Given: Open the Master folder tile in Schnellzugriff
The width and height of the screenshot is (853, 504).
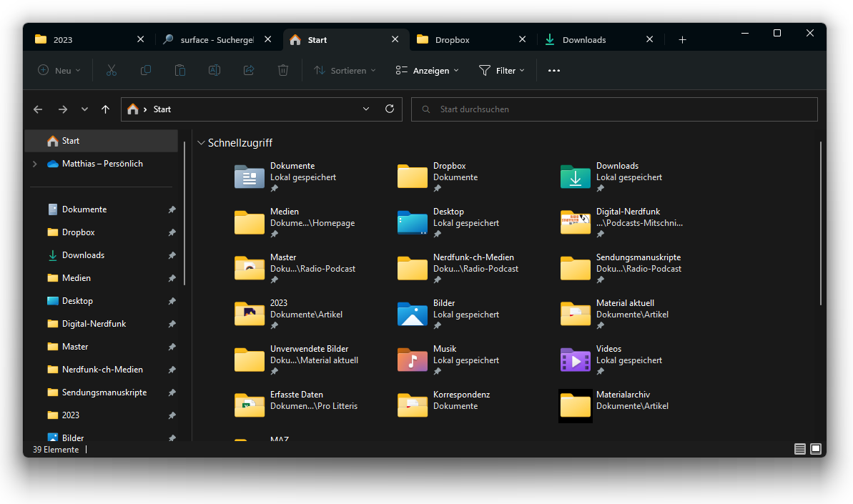Looking at the screenshot, I should click(295, 268).
